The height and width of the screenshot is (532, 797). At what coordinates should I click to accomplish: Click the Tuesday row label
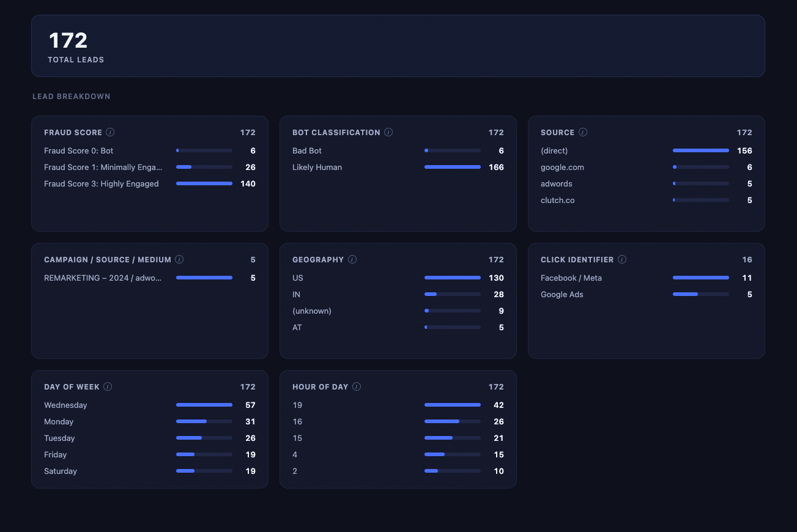59,438
